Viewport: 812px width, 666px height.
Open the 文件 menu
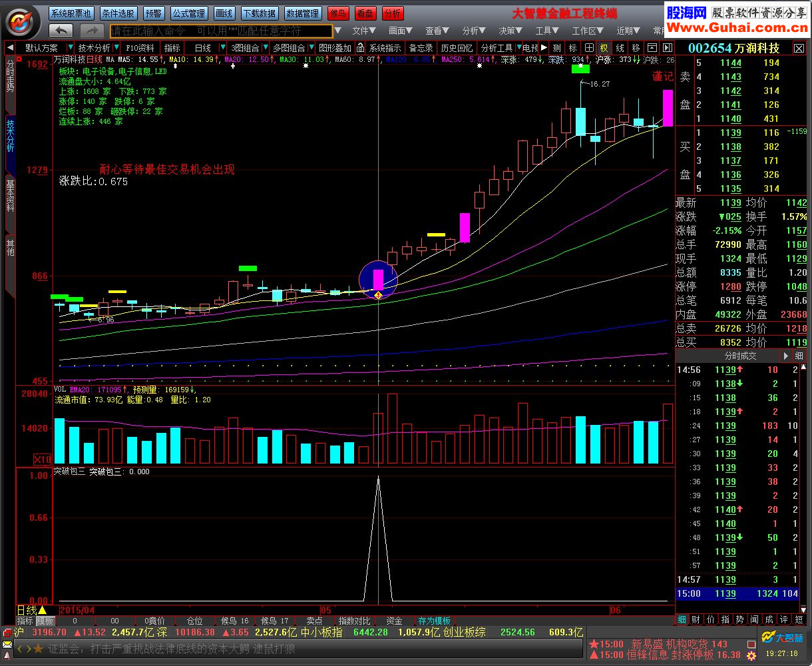click(363, 31)
